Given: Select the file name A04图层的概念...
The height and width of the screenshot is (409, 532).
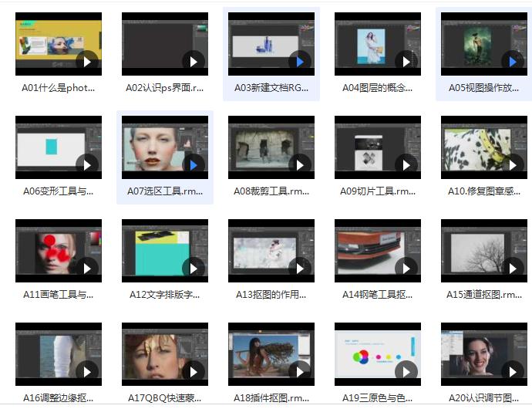Looking at the screenshot, I should click(x=378, y=88).
